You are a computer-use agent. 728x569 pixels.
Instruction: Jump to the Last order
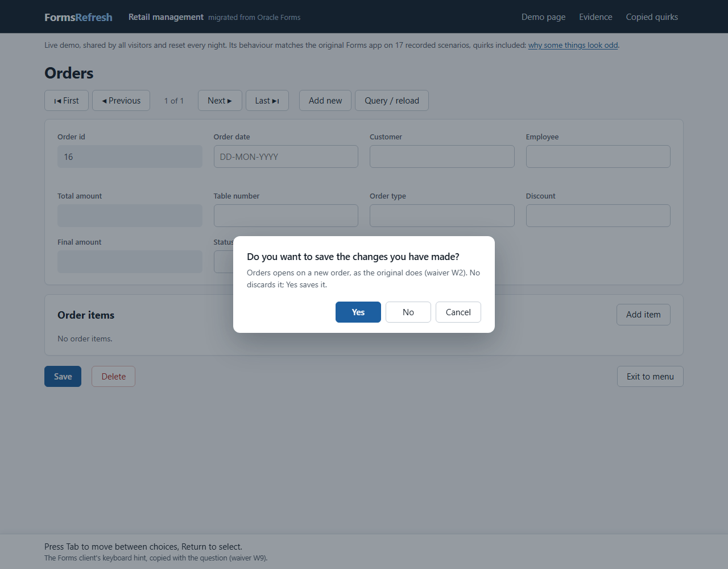click(267, 100)
